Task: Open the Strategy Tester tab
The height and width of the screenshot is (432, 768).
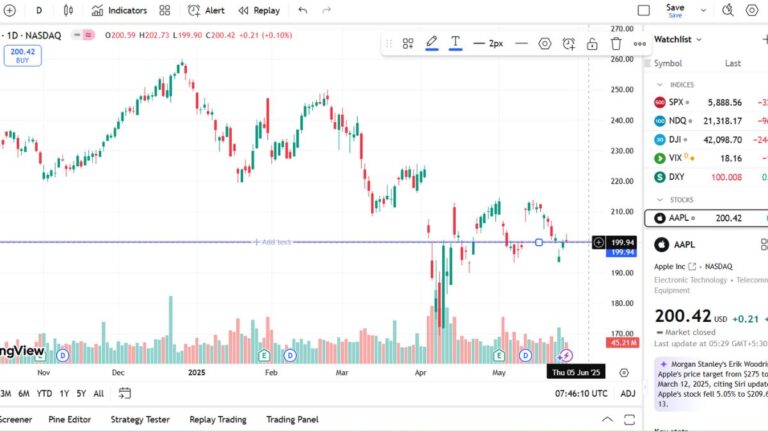Action: tap(140, 420)
